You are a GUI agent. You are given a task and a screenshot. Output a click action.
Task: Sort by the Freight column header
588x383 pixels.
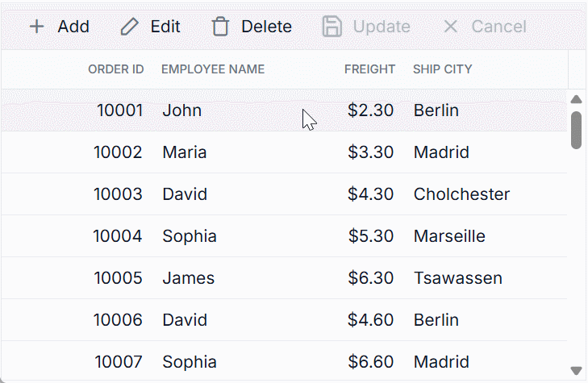tap(369, 69)
